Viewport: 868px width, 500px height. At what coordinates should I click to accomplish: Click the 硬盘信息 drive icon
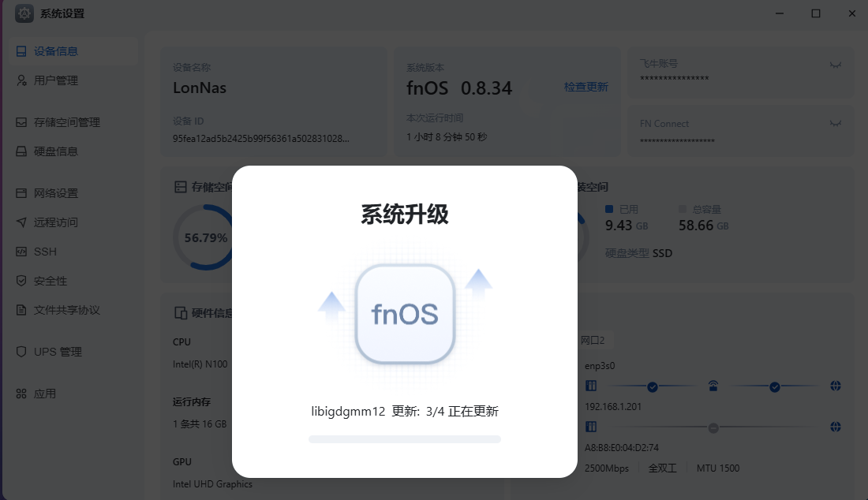point(21,151)
